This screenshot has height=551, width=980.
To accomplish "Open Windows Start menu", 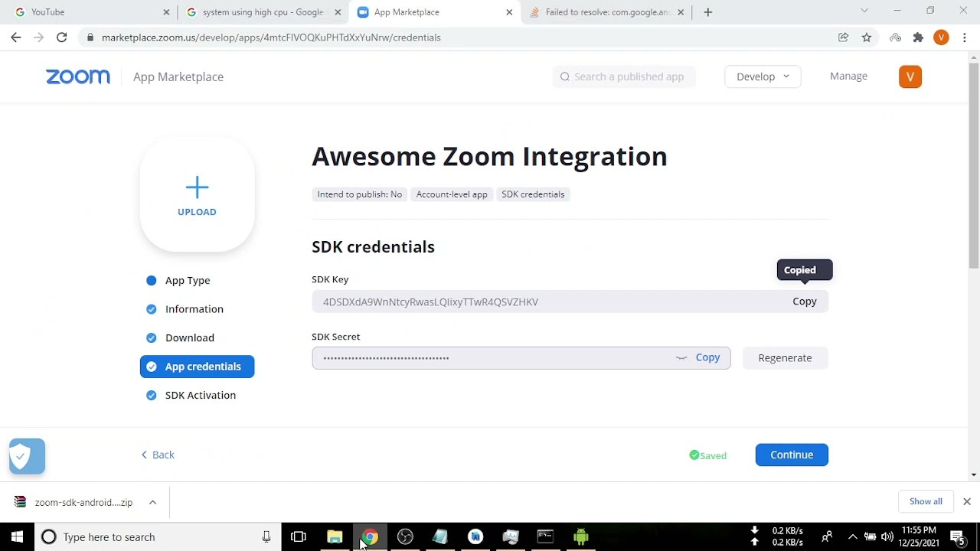I will 17,537.
